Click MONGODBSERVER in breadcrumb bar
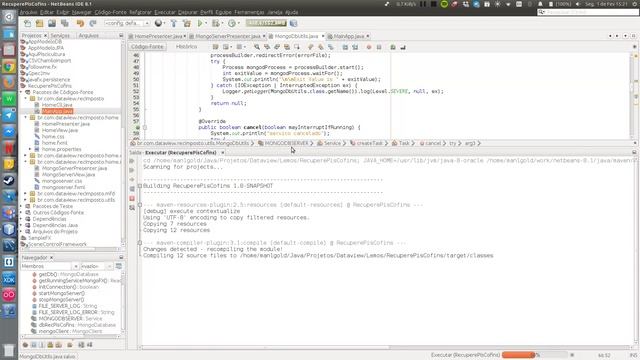The width and height of the screenshot is (640, 360). (x=287, y=143)
